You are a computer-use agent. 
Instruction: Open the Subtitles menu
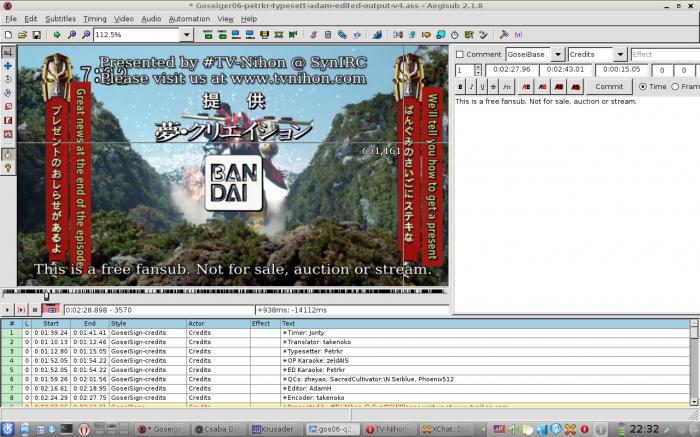click(x=60, y=19)
